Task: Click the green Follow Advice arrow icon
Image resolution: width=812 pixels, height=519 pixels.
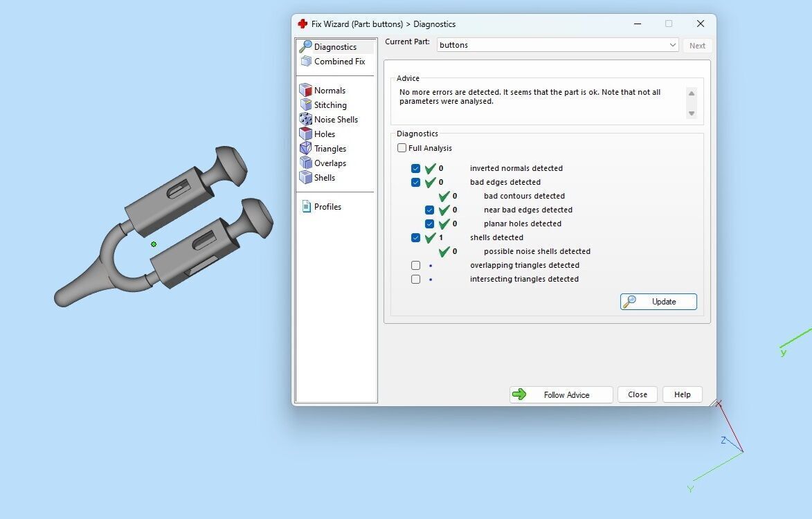Action: pyautogui.click(x=519, y=394)
